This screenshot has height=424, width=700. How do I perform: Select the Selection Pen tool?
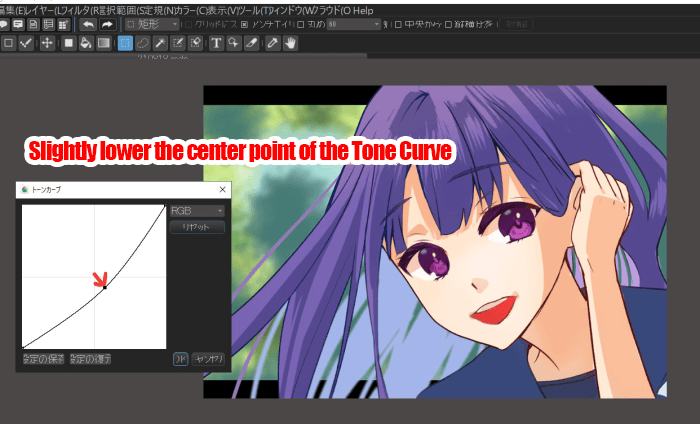coord(178,43)
